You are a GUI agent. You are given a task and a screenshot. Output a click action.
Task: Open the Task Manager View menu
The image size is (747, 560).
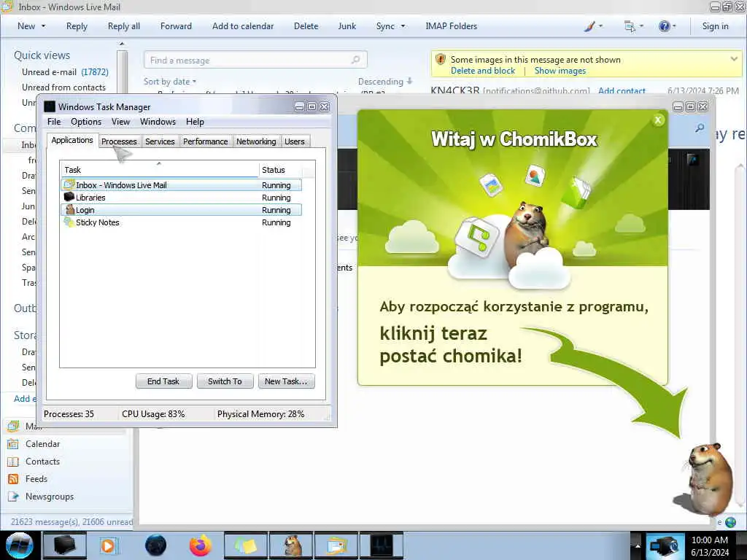coord(120,122)
